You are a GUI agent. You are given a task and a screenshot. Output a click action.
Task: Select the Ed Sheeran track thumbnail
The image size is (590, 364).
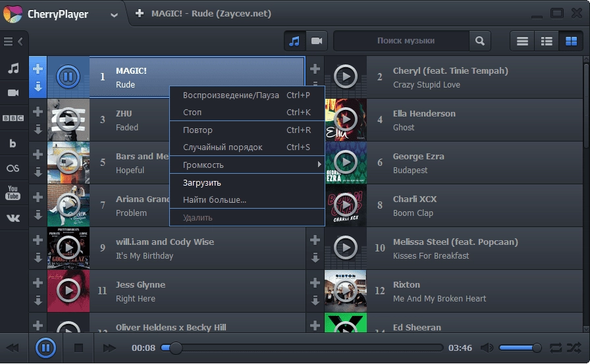pos(346,323)
